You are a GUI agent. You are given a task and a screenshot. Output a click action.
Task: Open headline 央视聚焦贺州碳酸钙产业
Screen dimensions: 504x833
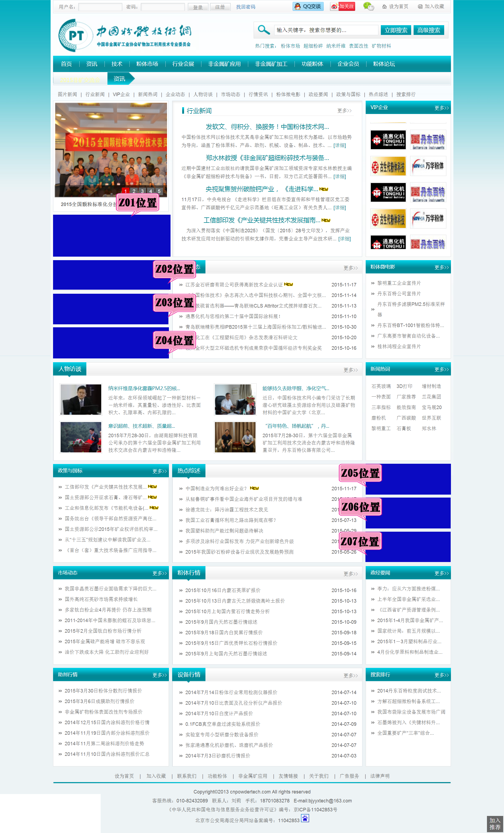262,189
